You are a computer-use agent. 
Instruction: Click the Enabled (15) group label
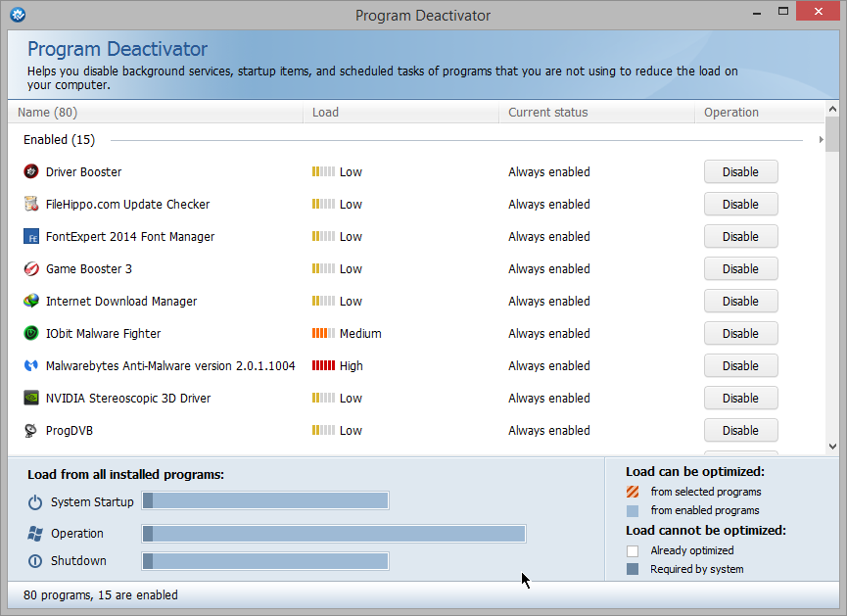coord(60,140)
